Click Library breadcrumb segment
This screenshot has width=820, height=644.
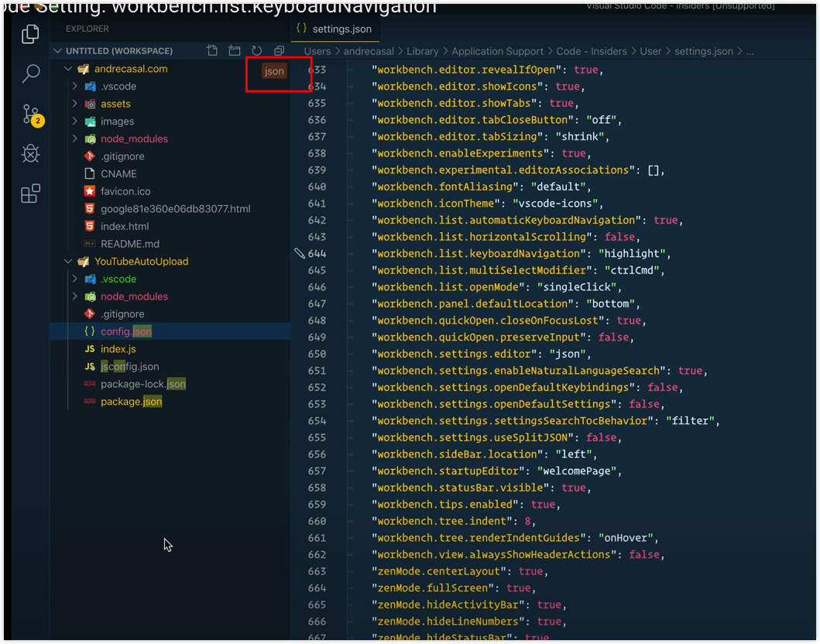(423, 51)
